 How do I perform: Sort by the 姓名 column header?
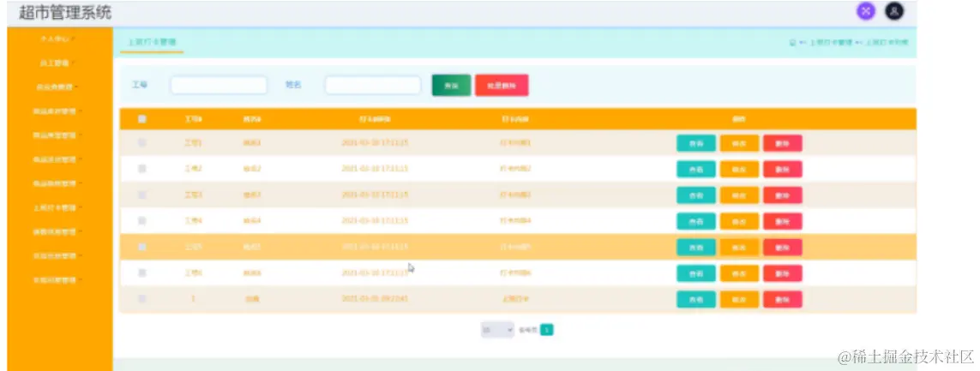252,119
